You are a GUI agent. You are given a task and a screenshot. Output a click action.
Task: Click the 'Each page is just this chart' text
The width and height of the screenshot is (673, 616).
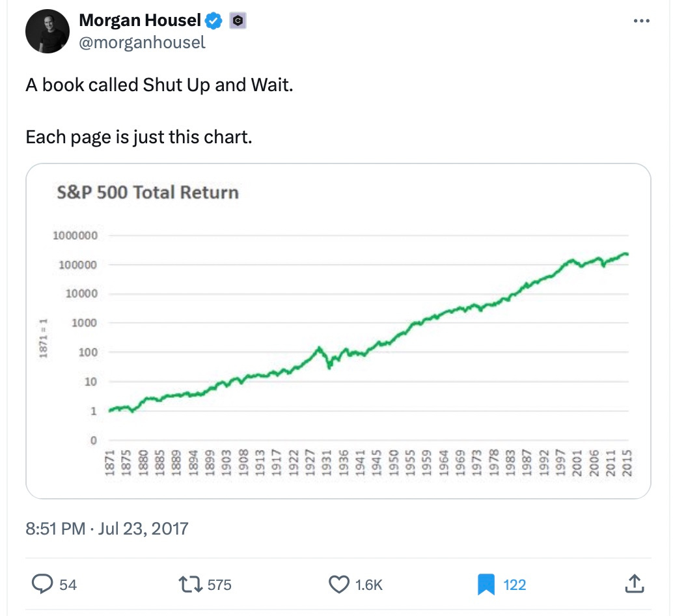[x=139, y=137]
